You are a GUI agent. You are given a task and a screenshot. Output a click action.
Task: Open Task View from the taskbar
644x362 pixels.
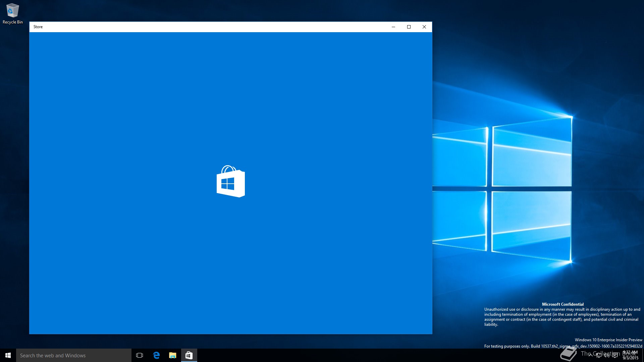[x=140, y=355]
